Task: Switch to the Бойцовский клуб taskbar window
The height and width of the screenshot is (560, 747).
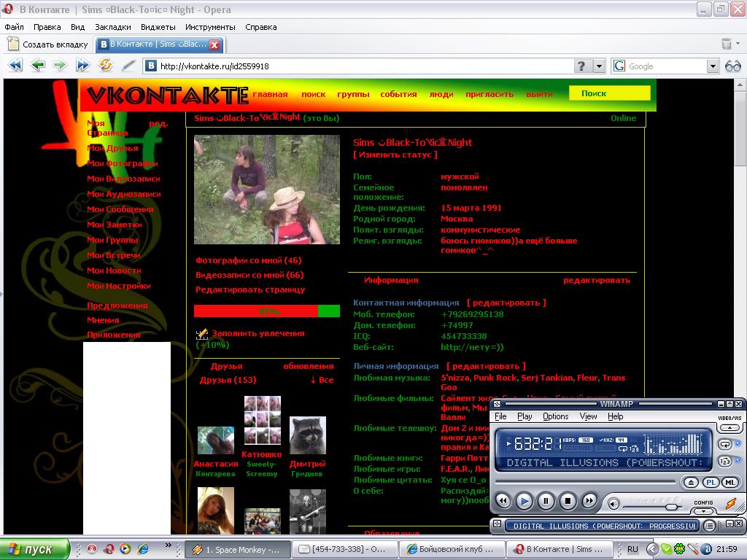Action: coord(452,550)
